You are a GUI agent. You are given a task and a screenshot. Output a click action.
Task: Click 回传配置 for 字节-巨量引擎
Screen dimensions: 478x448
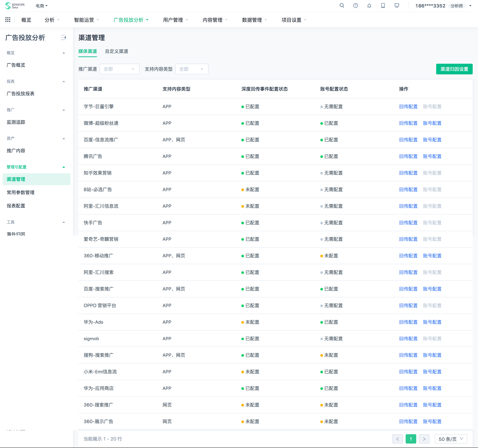pos(408,107)
